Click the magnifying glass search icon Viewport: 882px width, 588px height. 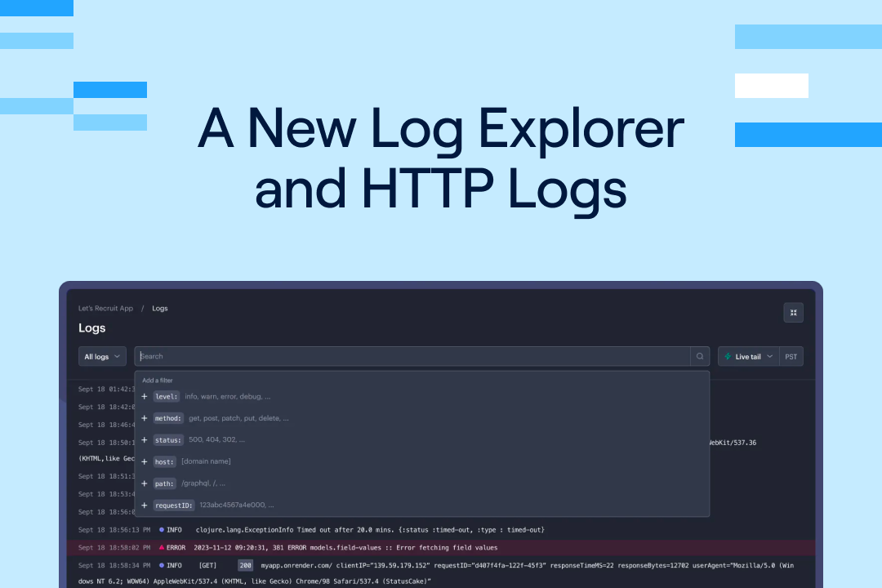click(x=700, y=356)
